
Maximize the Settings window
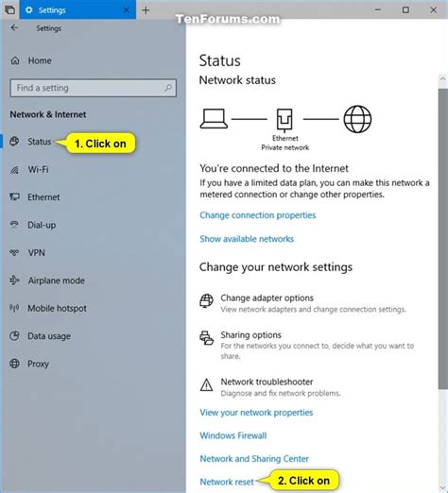405,10
